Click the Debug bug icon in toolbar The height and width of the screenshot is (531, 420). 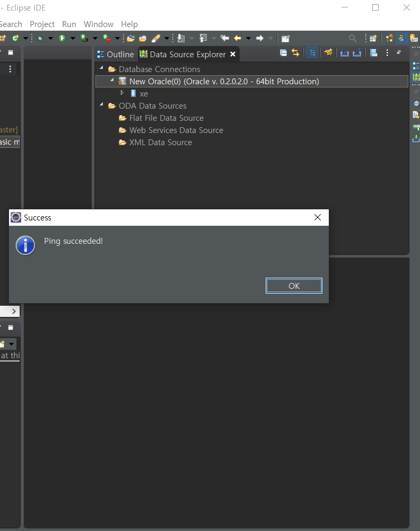[x=40, y=38]
